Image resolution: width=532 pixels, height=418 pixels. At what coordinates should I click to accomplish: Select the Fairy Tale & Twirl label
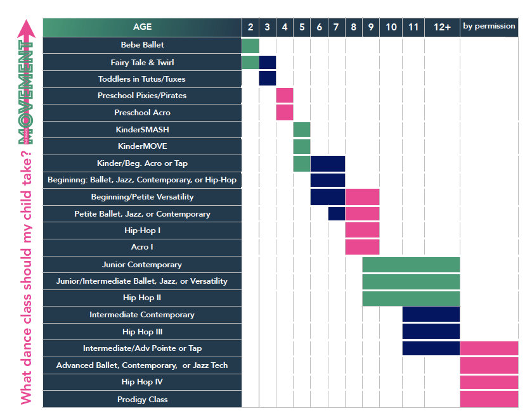[x=142, y=62]
